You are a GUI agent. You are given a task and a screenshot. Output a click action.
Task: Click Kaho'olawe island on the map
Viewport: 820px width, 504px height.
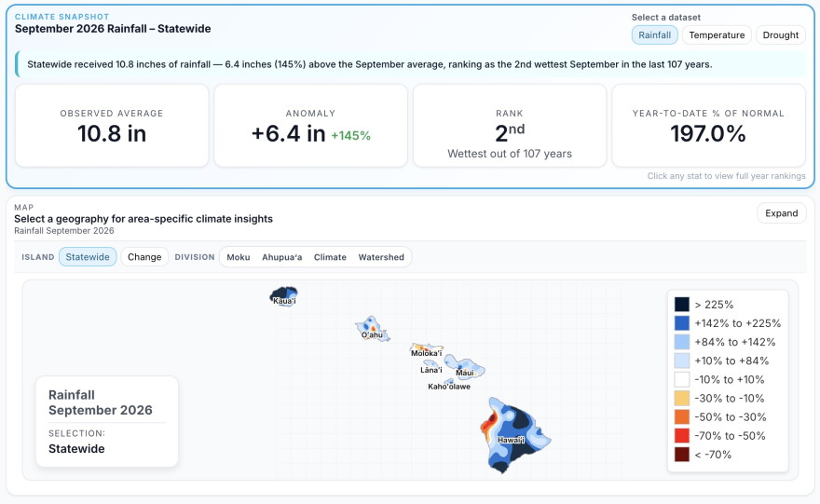coord(449,382)
